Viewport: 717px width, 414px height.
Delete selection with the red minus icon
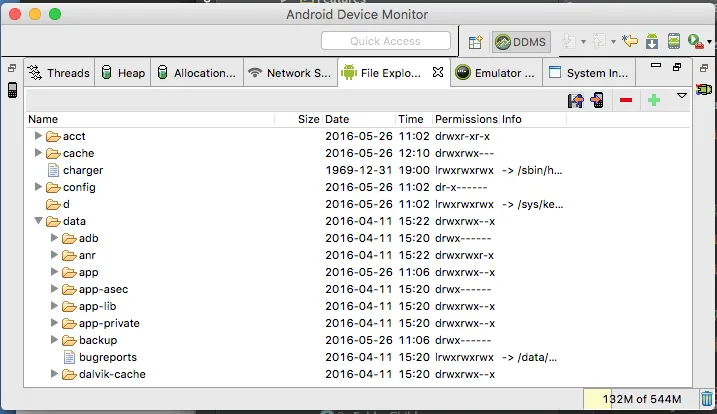point(626,100)
